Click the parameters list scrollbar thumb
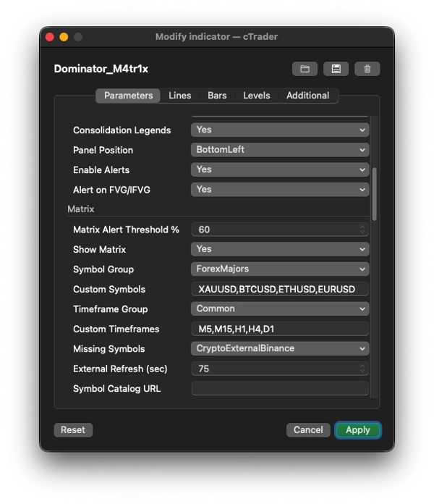This screenshot has width=434, height=504. 374,194
